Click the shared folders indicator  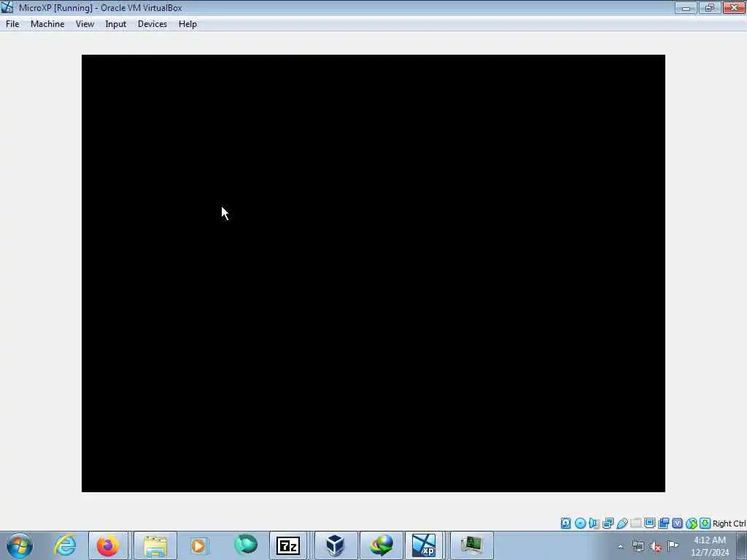[635, 524]
